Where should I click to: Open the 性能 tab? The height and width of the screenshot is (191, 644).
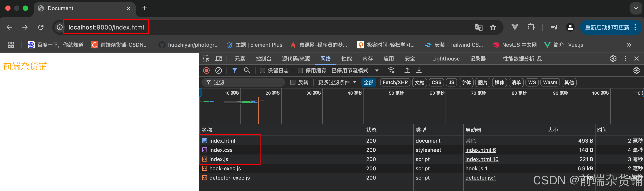(347, 59)
